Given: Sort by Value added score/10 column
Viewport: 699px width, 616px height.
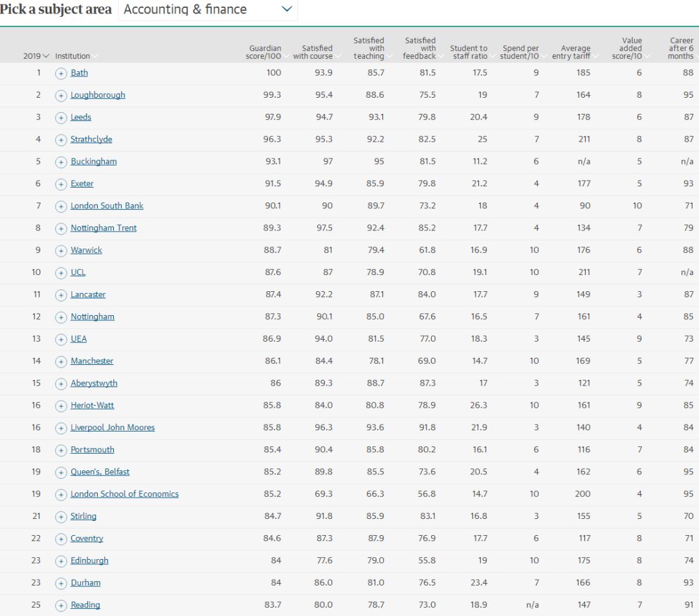Looking at the screenshot, I should 630,48.
